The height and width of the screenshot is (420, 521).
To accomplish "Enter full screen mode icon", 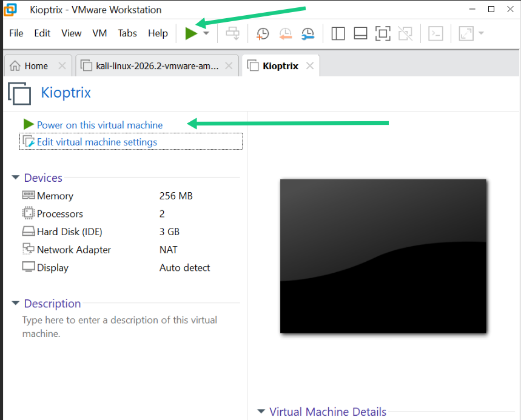I will pyautogui.click(x=383, y=33).
